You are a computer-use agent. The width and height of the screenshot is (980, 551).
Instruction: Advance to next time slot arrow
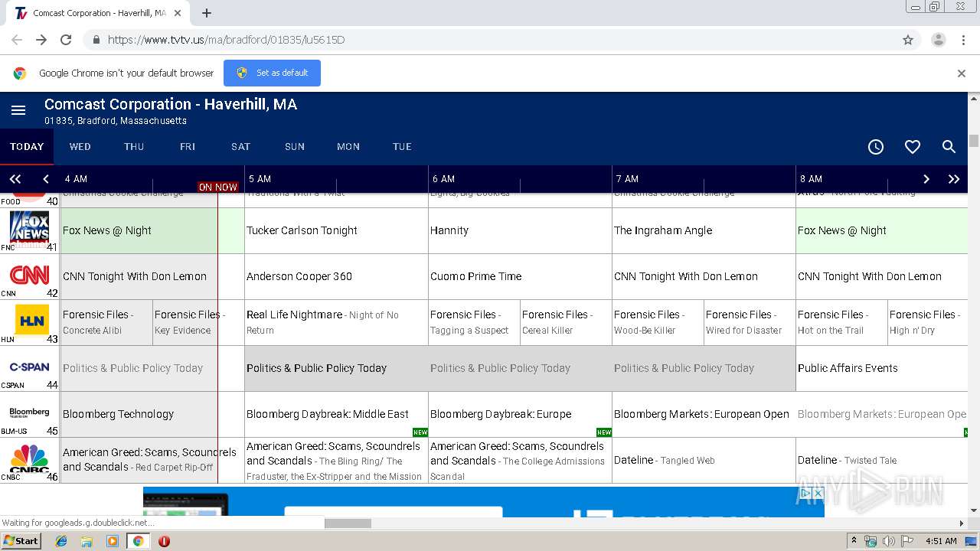[x=926, y=179]
